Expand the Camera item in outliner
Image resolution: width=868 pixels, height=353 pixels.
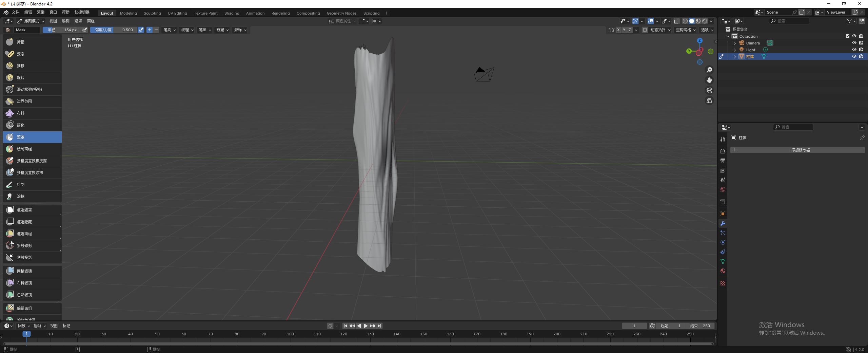(x=735, y=43)
